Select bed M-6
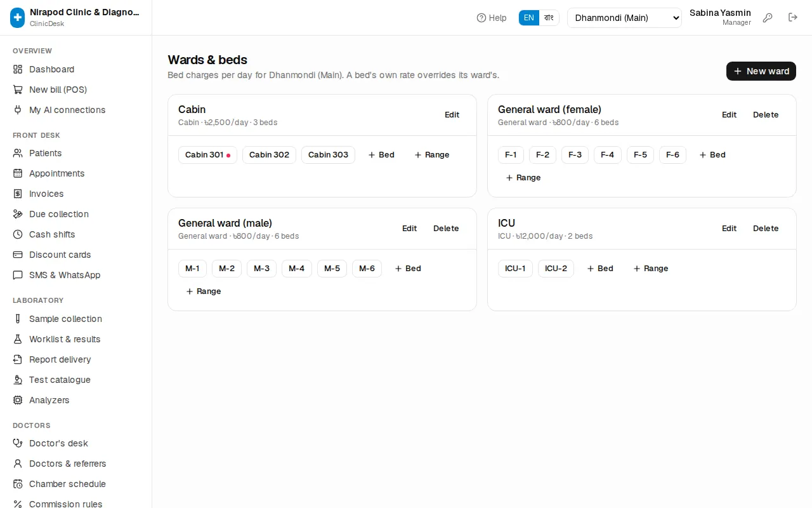 point(367,269)
